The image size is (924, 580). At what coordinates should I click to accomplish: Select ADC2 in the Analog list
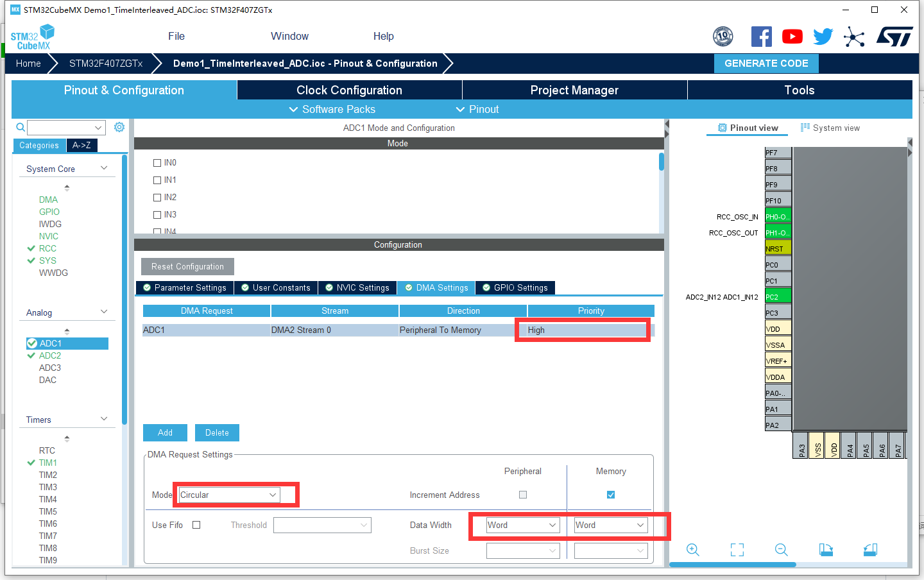point(50,355)
